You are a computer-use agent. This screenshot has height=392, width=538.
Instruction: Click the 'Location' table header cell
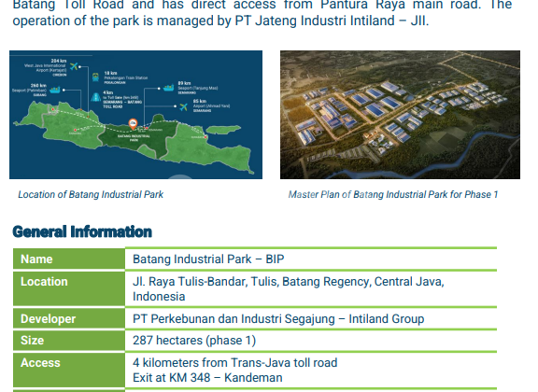coord(69,288)
